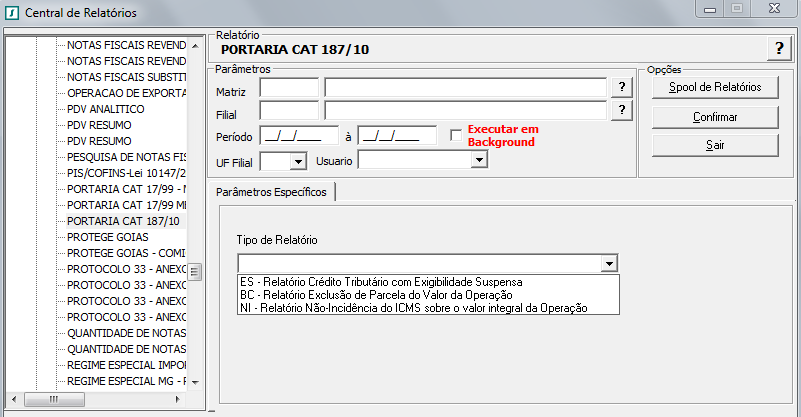Image resolution: width=801 pixels, height=417 pixels.
Task: Open the help button beside the Relatório title
Action: (x=779, y=49)
